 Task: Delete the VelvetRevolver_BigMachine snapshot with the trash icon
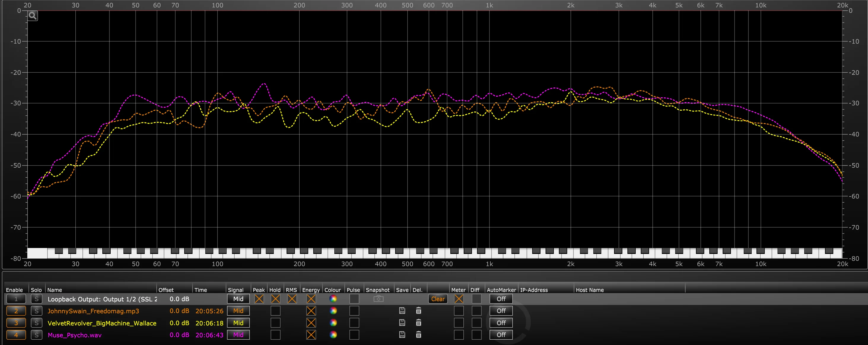click(x=419, y=323)
